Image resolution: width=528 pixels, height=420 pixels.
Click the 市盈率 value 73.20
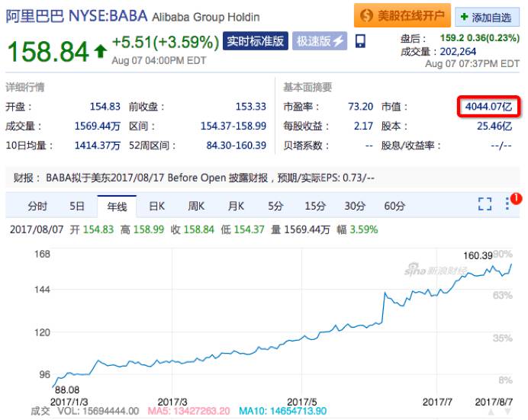[x=360, y=107]
